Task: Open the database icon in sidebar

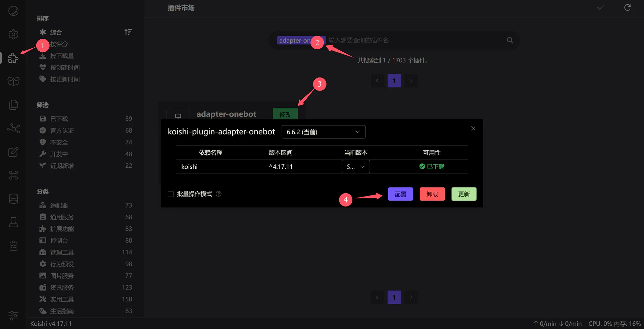Action: [x=13, y=199]
